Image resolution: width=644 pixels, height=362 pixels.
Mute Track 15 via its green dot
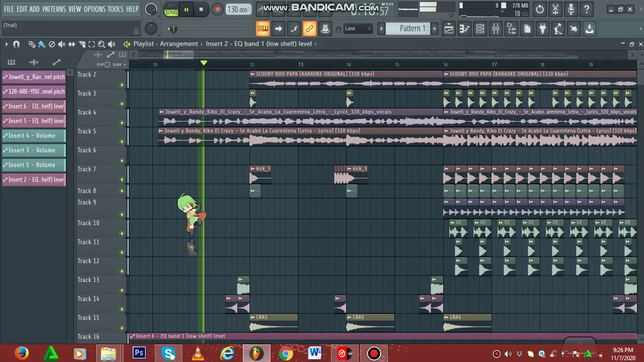point(122,328)
